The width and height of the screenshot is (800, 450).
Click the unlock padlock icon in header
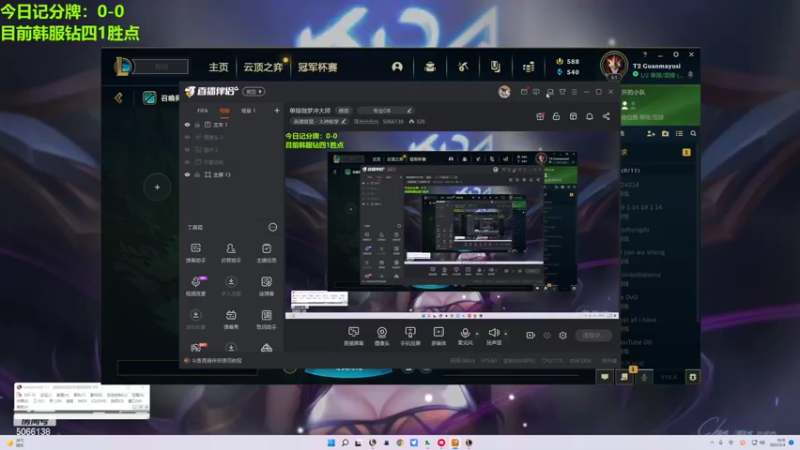[556, 116]
